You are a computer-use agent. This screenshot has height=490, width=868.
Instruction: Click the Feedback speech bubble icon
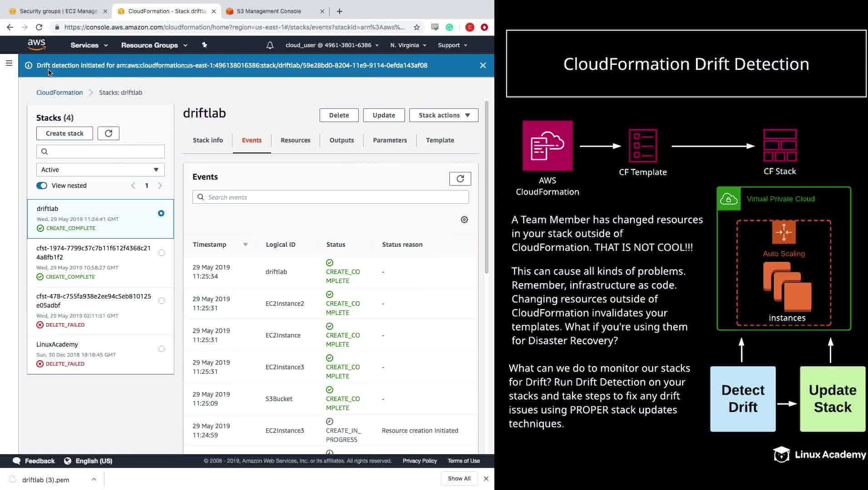click(17, 461)
